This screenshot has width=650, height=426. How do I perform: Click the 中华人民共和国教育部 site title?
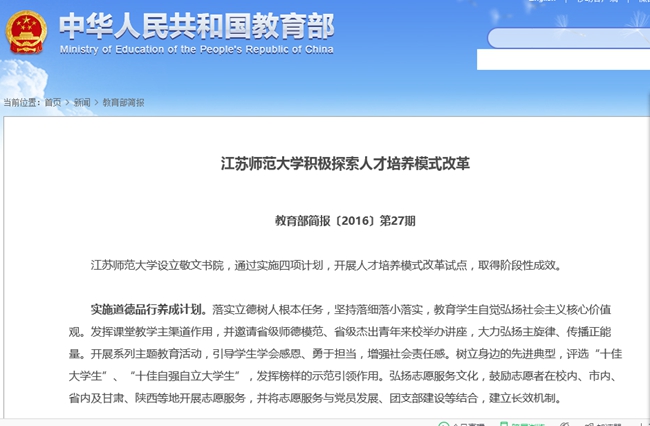click(196, 24)
